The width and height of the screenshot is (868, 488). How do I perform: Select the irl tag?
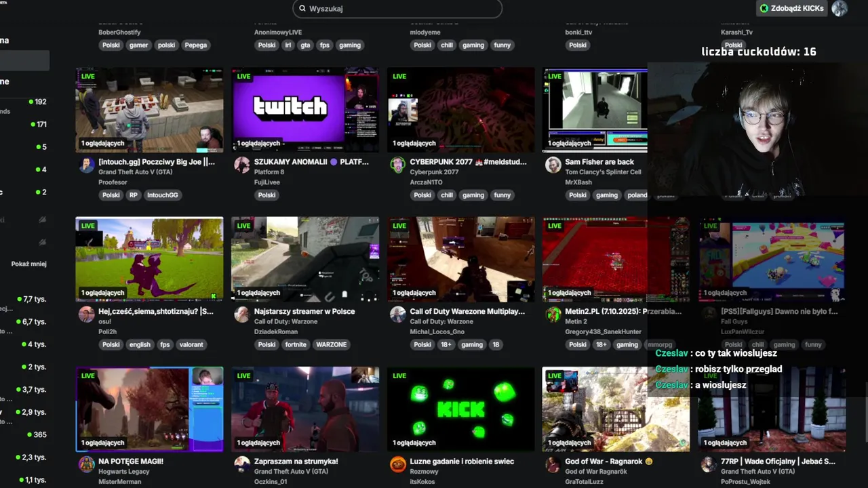pyautogui.click(x=288, y=45)
